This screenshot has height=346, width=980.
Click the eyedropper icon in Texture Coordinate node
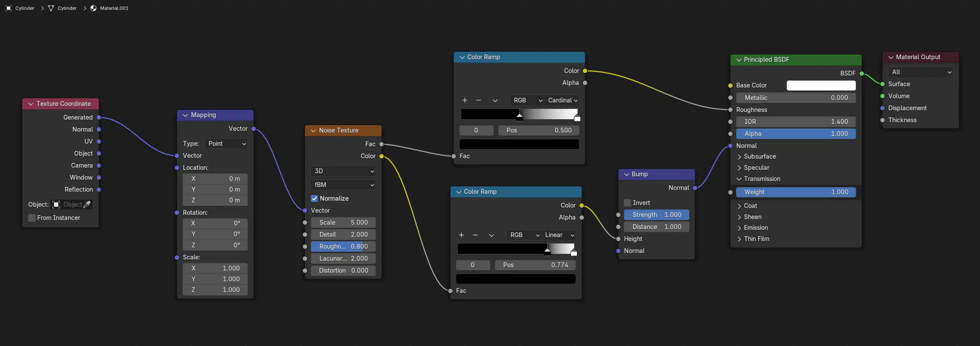click(x=87, y=205)
